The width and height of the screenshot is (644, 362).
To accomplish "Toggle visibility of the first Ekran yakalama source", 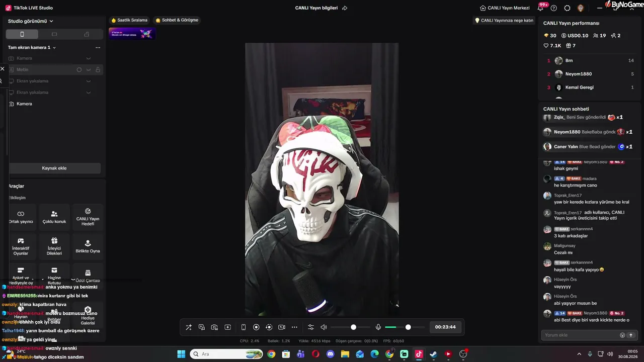I will click(x=89, y=81).
